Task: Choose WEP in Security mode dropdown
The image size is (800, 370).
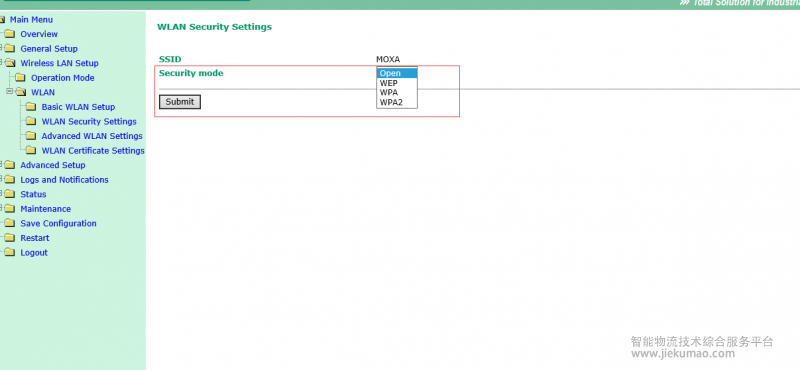Action: coord(397,83)
